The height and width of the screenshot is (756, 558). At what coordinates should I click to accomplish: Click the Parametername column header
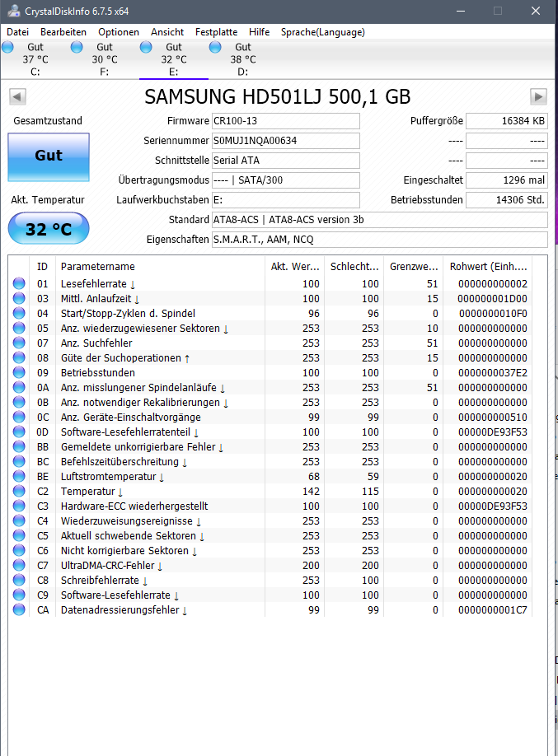point(160,267)
